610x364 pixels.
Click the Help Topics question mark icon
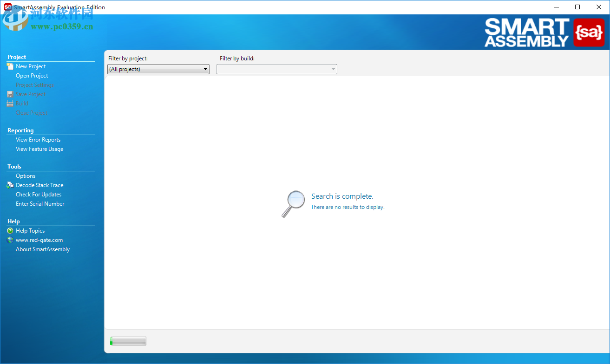click(x=10, y=230)
